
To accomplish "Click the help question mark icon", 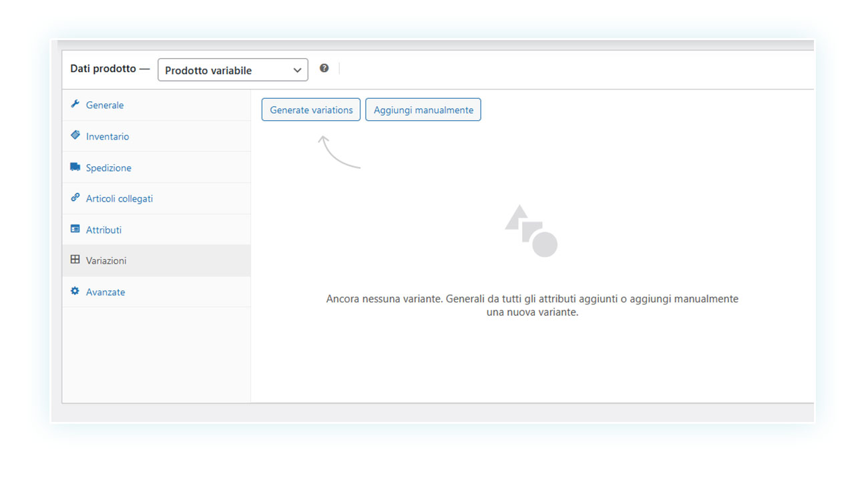I will 324,68.
